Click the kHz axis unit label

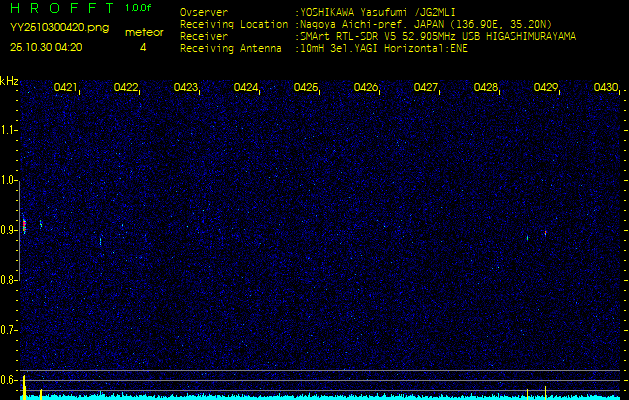click(x=9, y=81)
